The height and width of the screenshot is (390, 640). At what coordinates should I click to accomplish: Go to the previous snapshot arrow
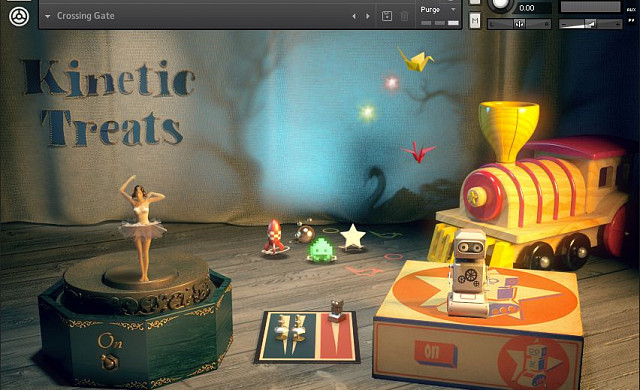[x=354, y=16]
